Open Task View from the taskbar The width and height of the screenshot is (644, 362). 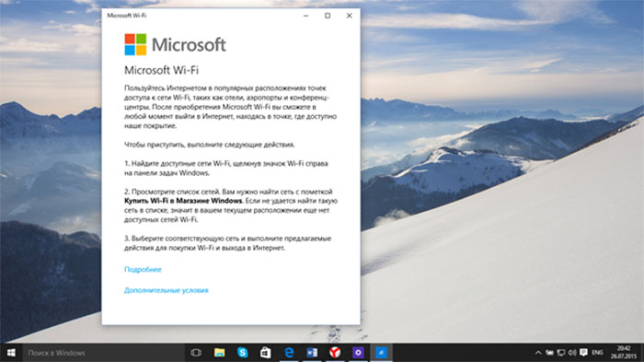196,353
